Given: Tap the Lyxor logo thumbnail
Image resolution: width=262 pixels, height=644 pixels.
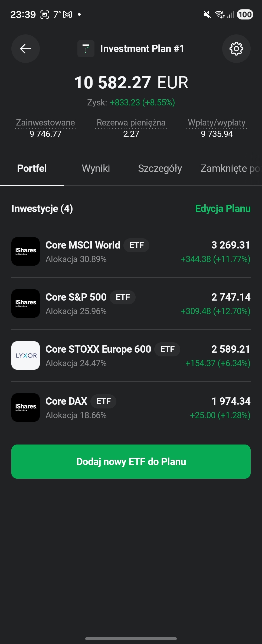Looking at the screenshot, I should point(25,355).
